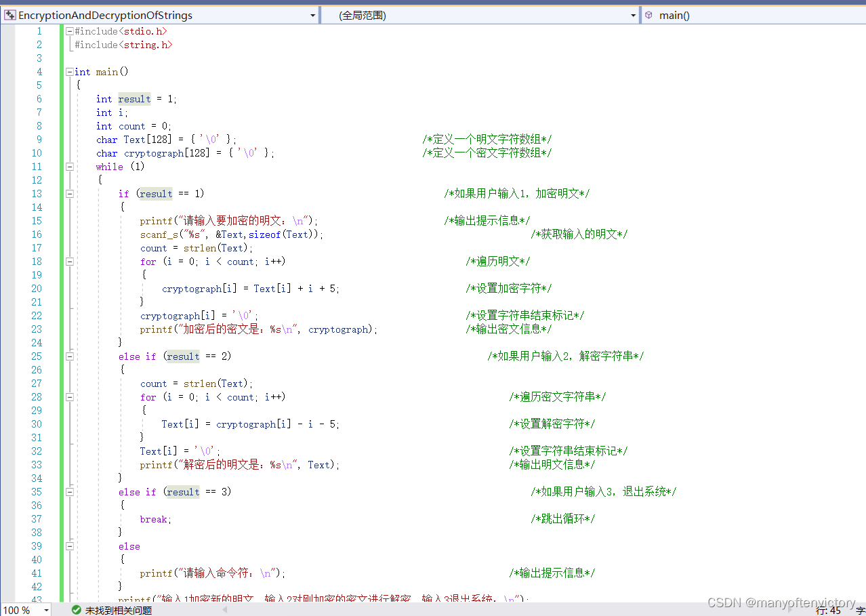
Task: Click the comment 获取输入的明文
Action: [x=579, y=234]
